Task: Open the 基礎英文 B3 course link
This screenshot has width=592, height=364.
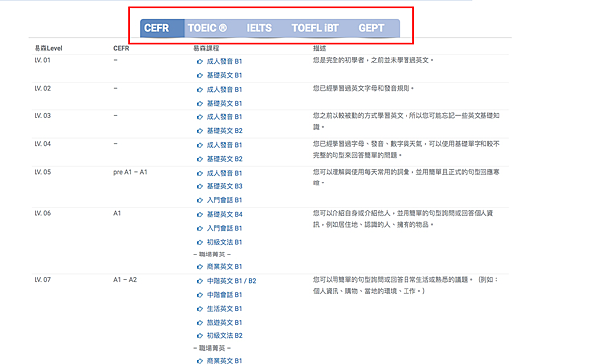Action: (225, 186)
